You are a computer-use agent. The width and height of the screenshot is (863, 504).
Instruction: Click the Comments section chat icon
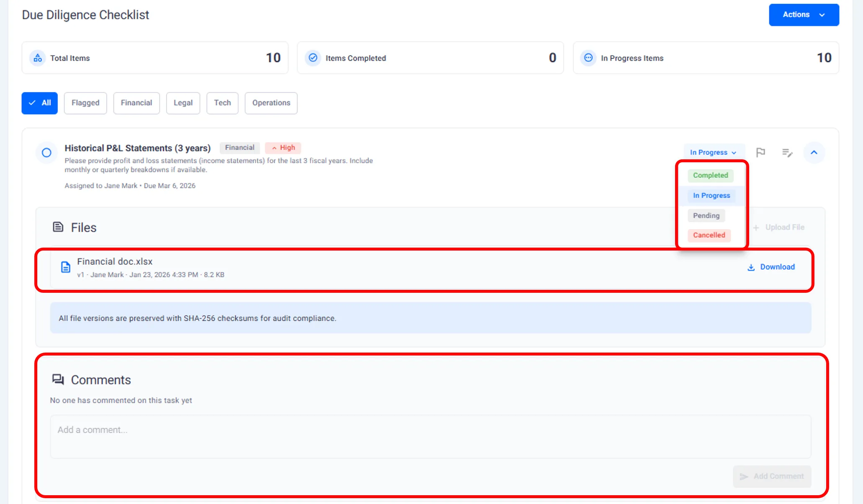click(x=58, y=379)
